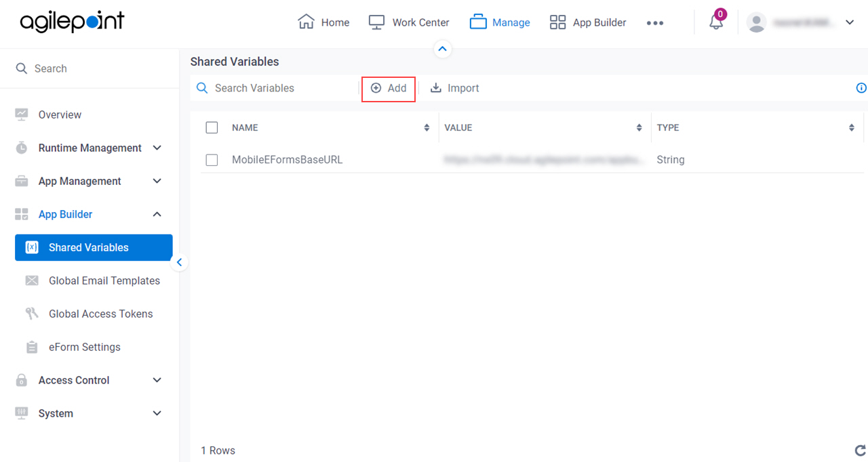Open App Builder top tab
868x462 pixels.
pyautogui.click(x=588, y=22)
